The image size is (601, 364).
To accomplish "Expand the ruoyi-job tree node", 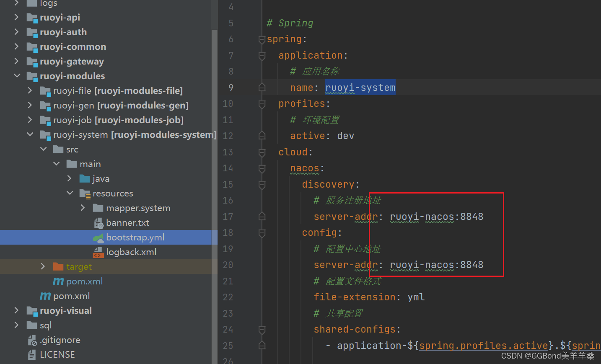I will pyautogui.click(x=30, y=120).
